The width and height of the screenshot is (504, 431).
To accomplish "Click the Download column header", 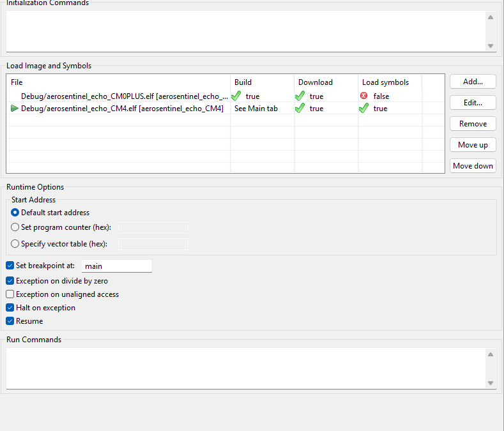I will point(326,82).
